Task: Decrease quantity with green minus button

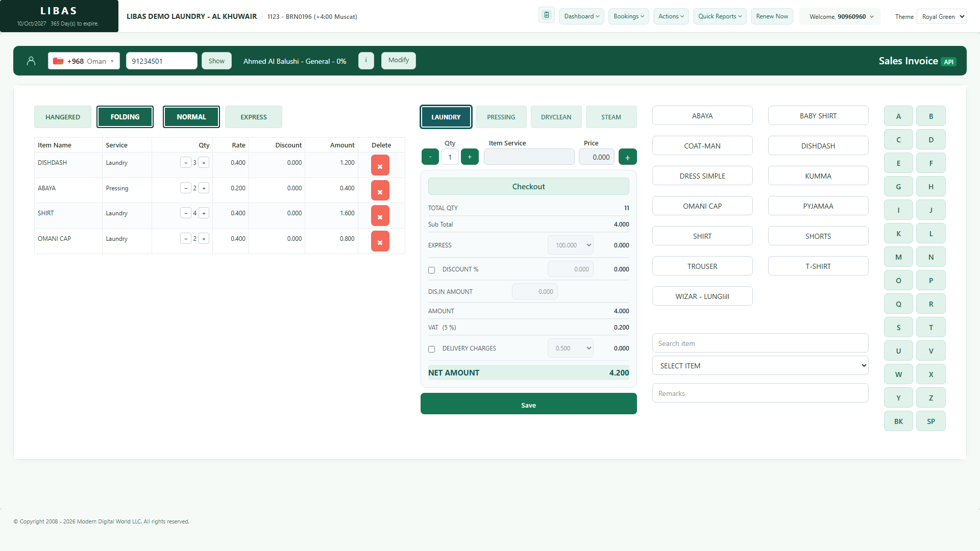Action: coord(430,157)
